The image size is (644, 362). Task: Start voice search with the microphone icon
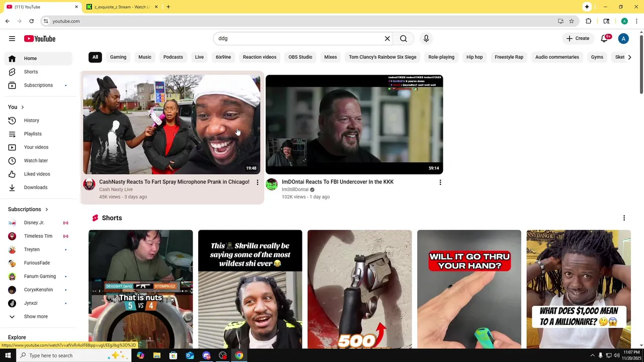coord(426,39)
